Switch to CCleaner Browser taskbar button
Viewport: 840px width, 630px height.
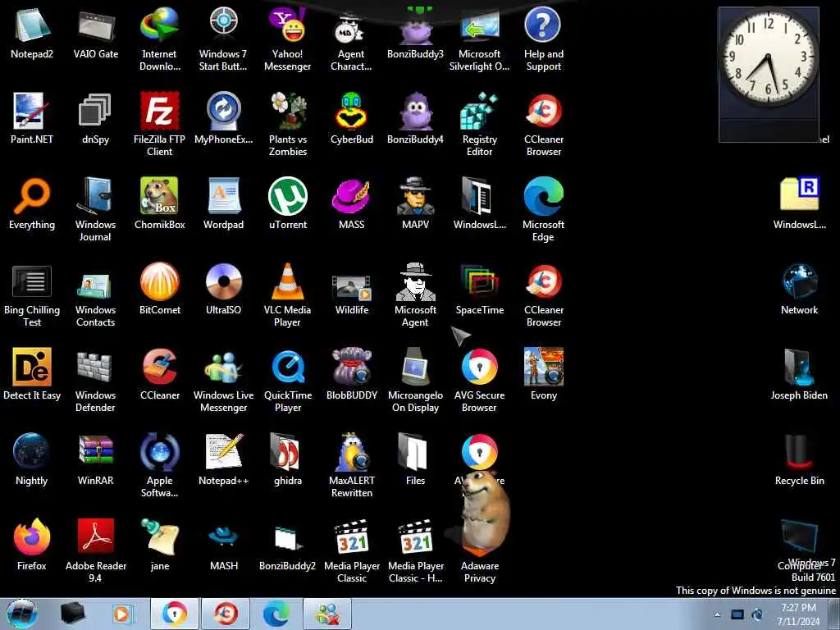pos(225,614)
